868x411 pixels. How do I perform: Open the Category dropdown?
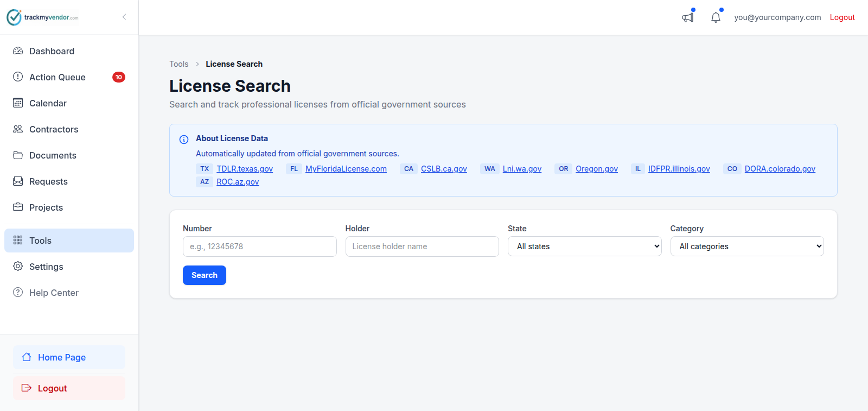[x=747, y=246]
